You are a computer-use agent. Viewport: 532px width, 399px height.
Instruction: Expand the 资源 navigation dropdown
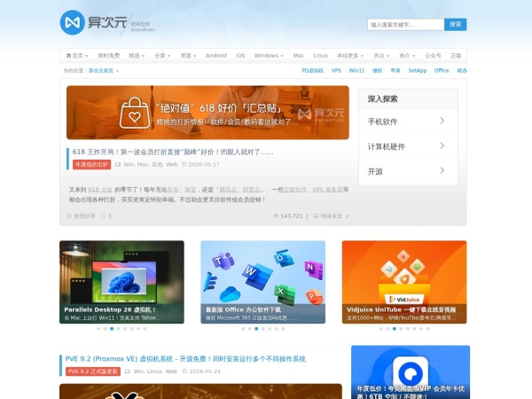(188, 56)
